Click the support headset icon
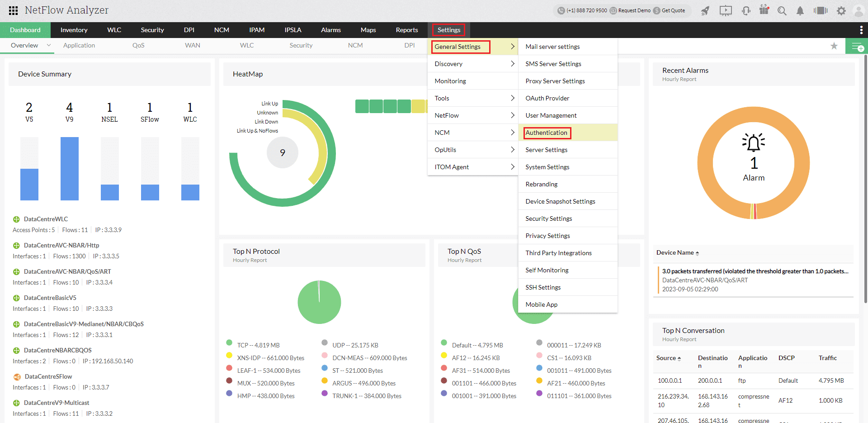 point(746,10)
